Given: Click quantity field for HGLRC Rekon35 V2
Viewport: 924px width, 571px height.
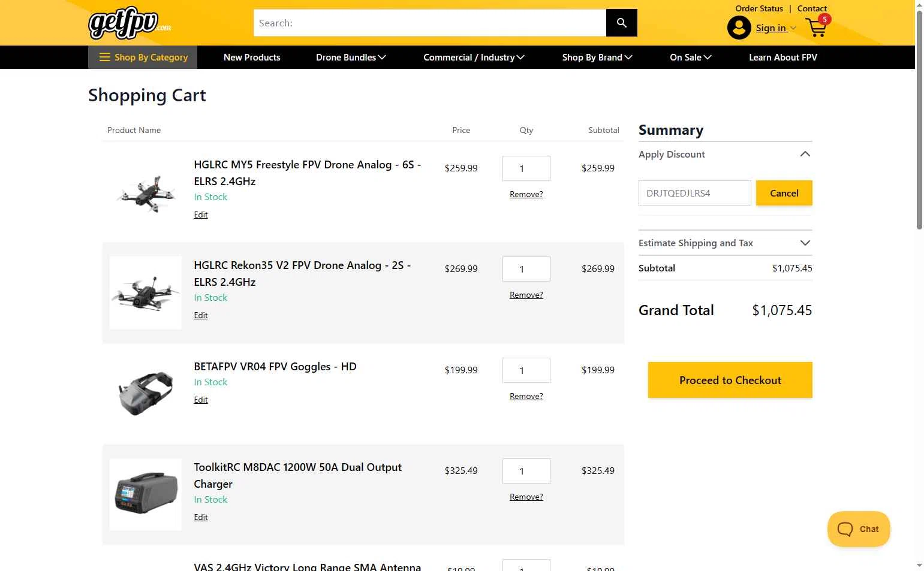Looking at the screenshot, I should pos(526,269).
